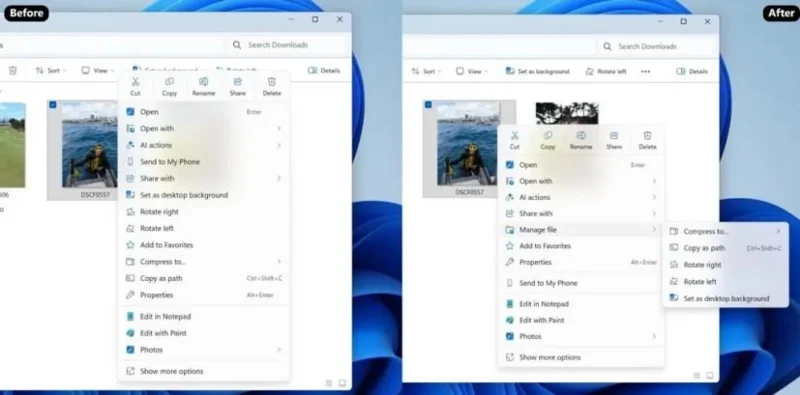This screenshot has height=395, width=800.
Task: Click Show more options in Before menu
Action: coord(204,371)
